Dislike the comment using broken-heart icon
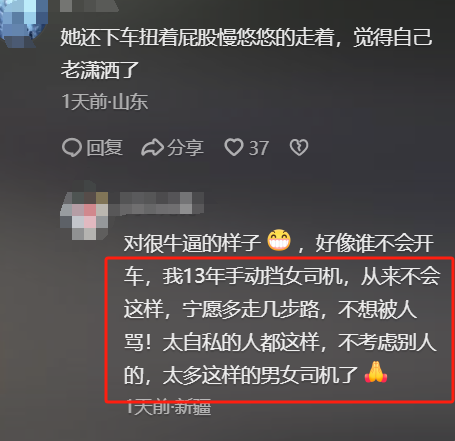Screen dimensions: 455x441 click(x=299, y=147)
